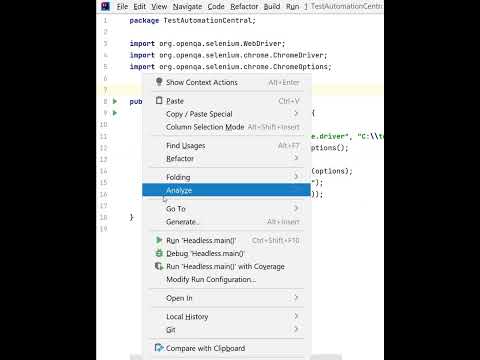Open the Edit menu

(139, 6)
